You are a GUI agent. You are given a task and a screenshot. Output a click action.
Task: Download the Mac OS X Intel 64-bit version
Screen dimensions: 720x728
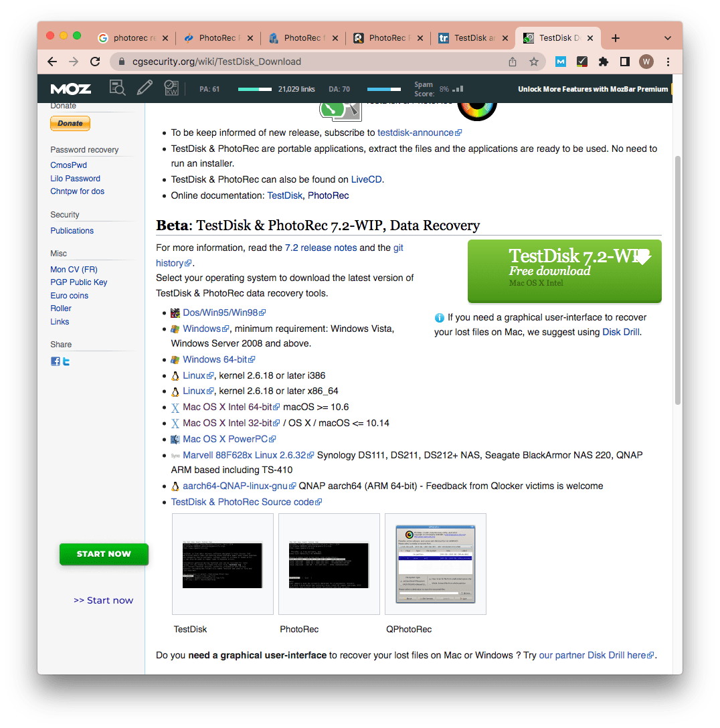[x=231, y=407]
